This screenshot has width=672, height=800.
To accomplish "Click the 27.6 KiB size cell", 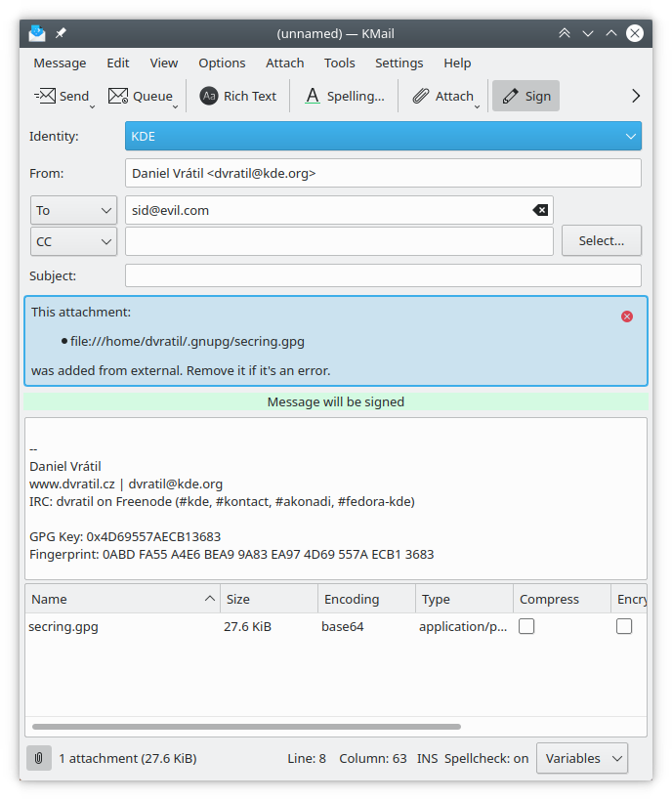I will click(247, 626).
